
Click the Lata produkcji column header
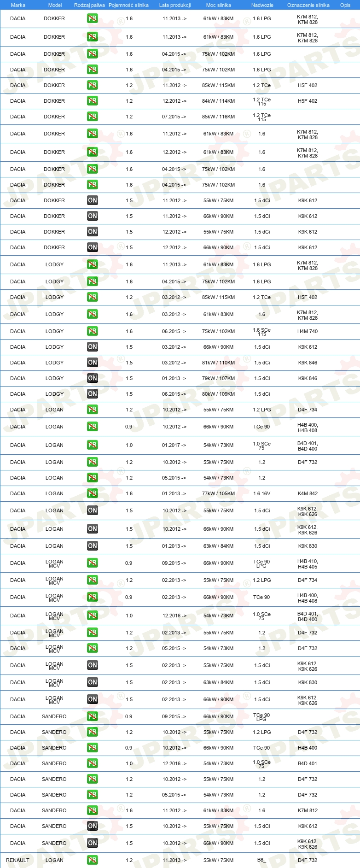click(175, 5)
